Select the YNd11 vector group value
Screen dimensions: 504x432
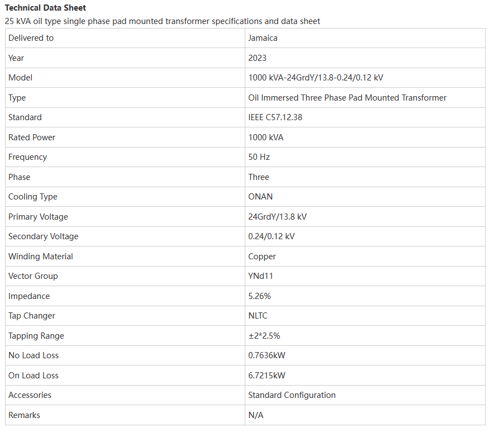click(260, 276)
